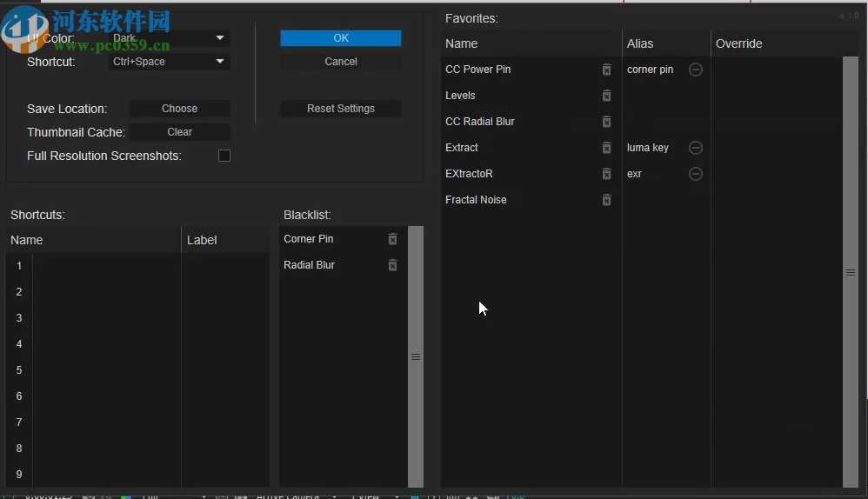Remove the luma key alias

tap(696, 148)
